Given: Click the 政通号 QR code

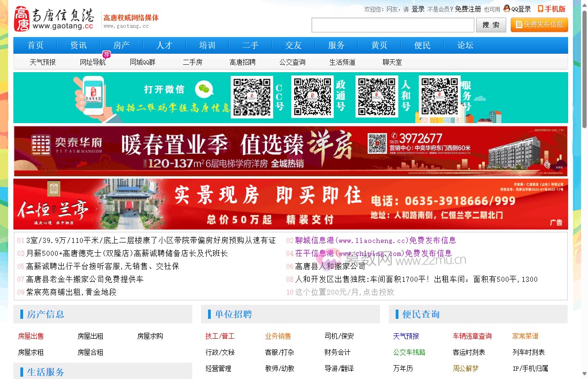Looking at the screenshot, I should click(312, 97).
